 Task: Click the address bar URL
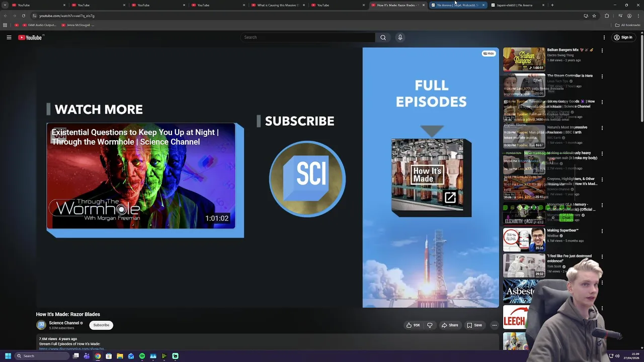click(x=67, y=16)
